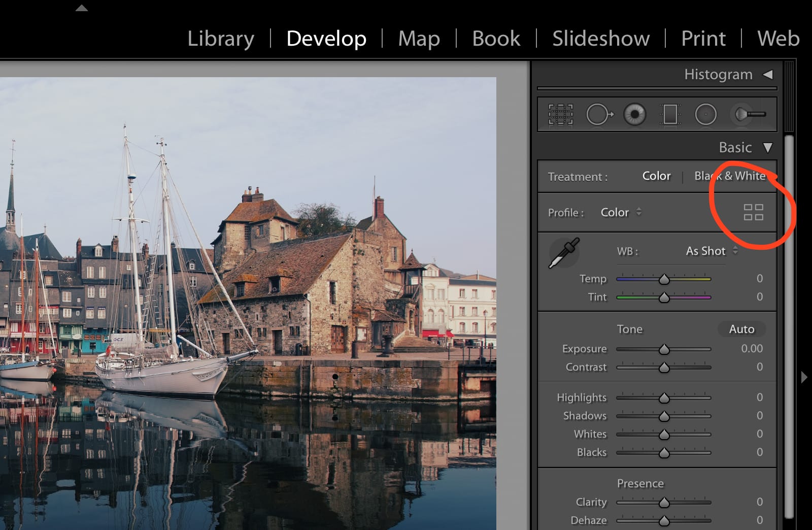Open the Slideshow module

click(601, 39)
